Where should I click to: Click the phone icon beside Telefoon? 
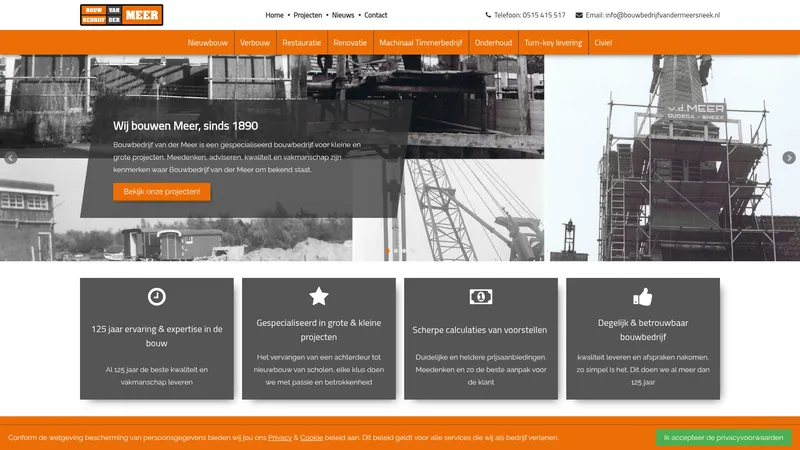point(488,15)
